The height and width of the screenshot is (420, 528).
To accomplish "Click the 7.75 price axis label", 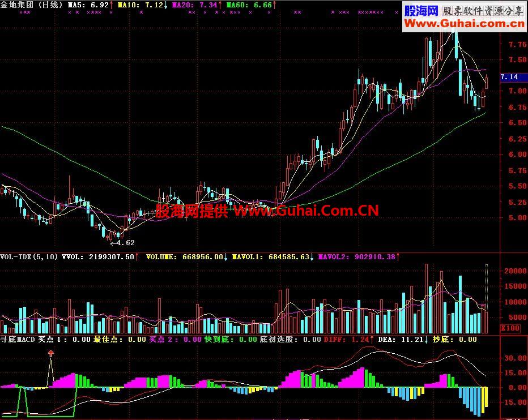I will click(518, 44).
